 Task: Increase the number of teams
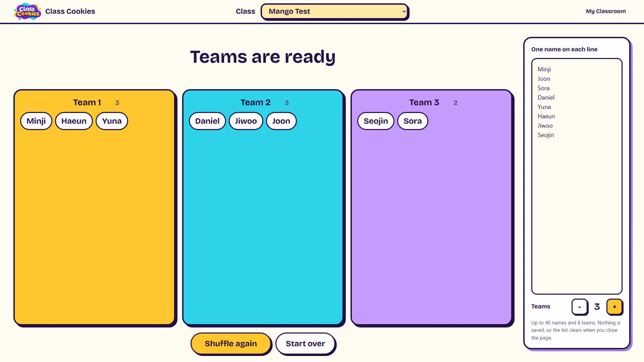click(615, 307)
